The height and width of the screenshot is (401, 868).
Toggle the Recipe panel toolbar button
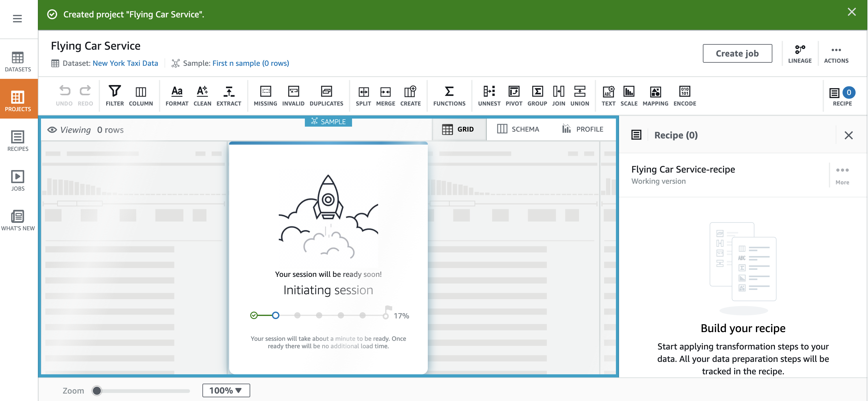click(842, 97)
